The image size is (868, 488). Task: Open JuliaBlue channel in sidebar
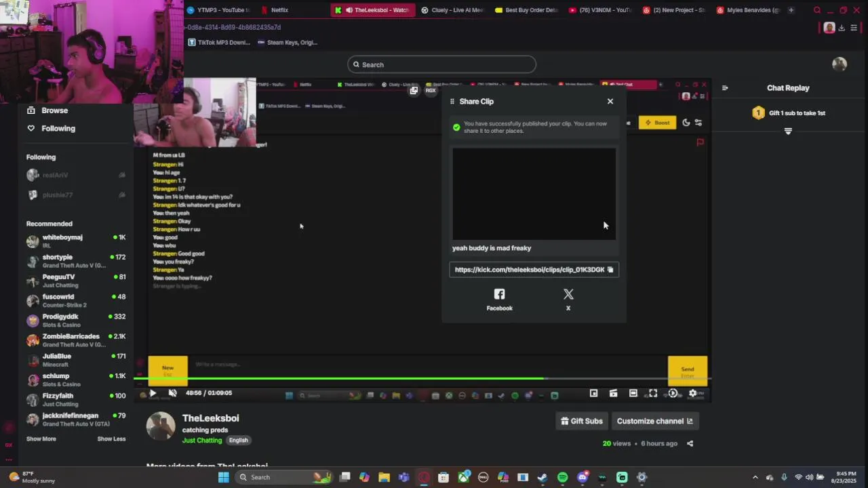coord(76,360)
